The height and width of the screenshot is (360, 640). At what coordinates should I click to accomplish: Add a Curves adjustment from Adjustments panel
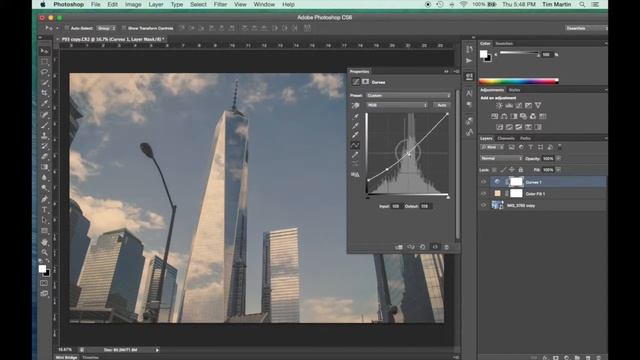(x=518, y=105)
